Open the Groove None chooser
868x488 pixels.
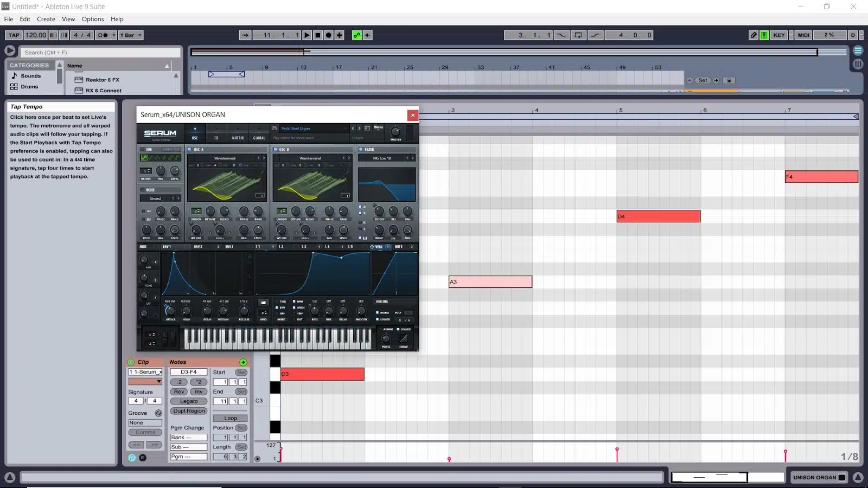tap(145, 423)
